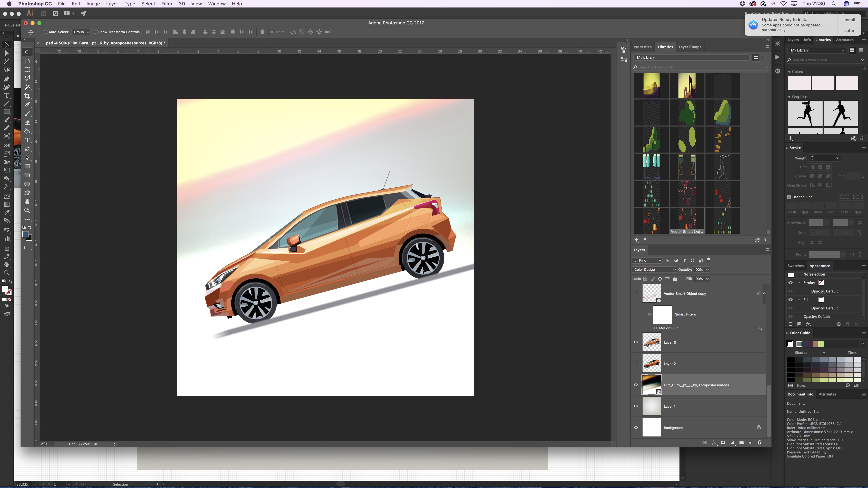Click Later in the updates notification
Image resolution: width=868 pixels, height=488 pixels.
tap(849, 30)
